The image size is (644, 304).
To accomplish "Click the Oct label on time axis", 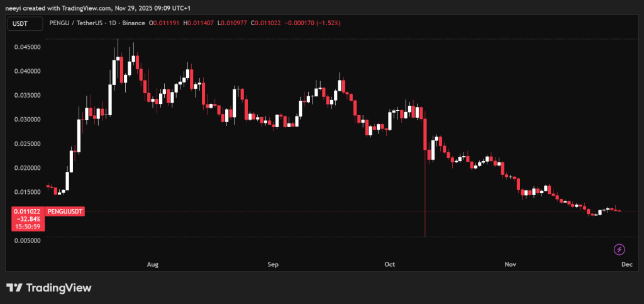I will (x=389, y=264).
